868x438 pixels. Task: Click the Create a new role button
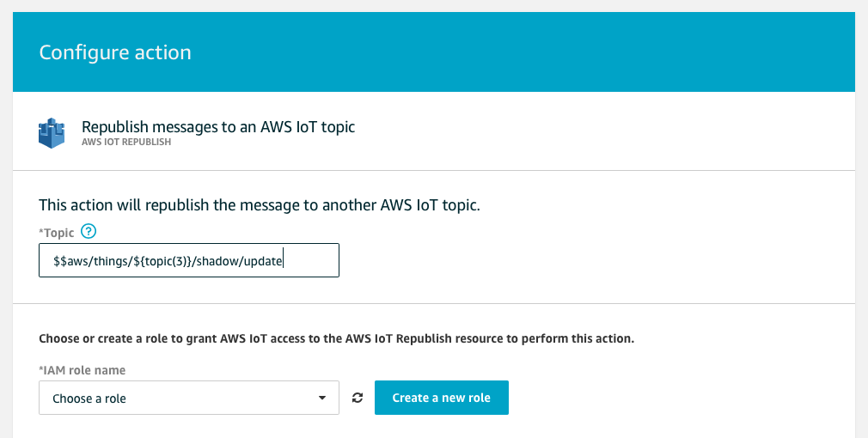[441, 398]
